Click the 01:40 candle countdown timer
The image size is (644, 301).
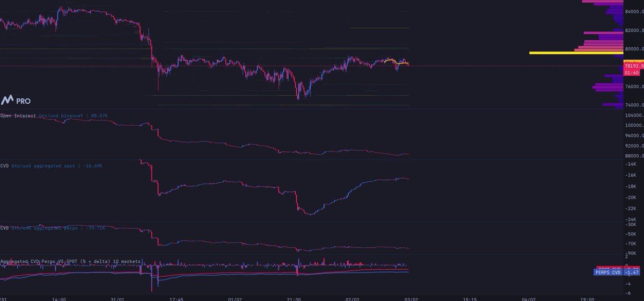(632, 73)
